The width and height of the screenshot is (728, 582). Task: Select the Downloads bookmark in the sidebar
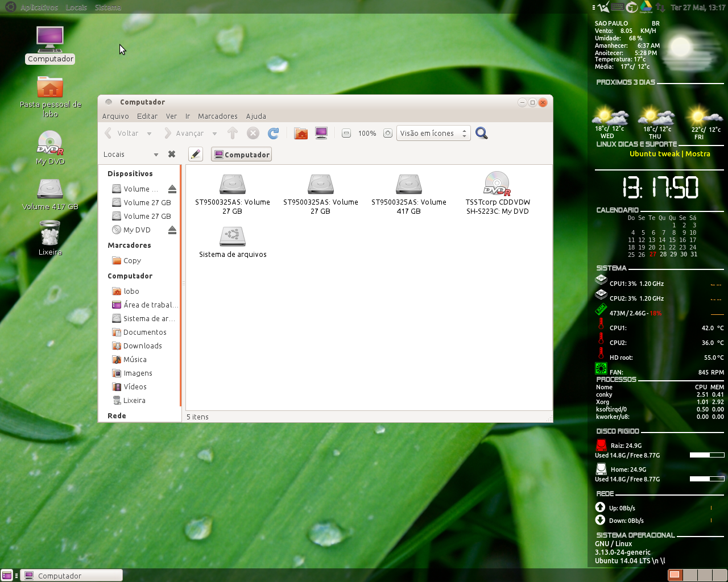tap(141, 346)
